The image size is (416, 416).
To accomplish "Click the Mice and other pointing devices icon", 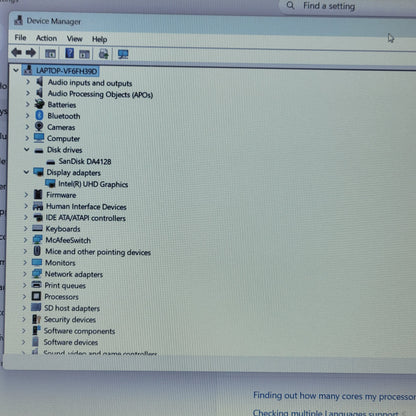I will tap(37, 251).
